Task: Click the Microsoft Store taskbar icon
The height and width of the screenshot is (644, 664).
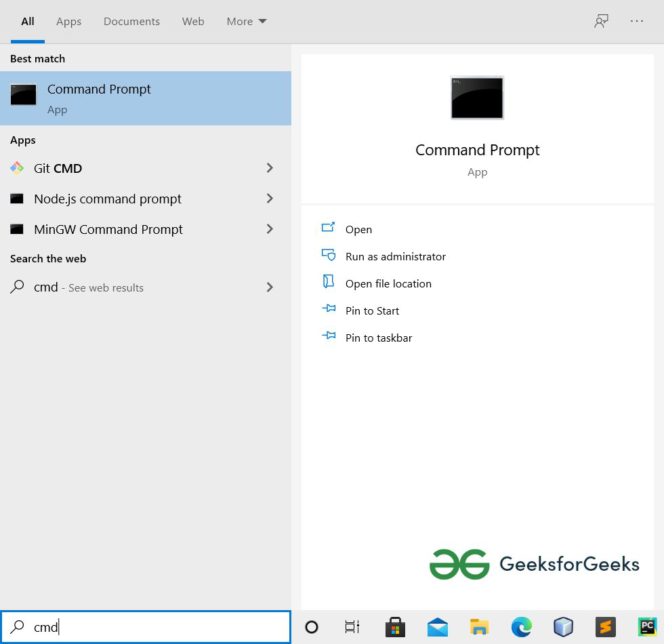Action: point(395,627)
